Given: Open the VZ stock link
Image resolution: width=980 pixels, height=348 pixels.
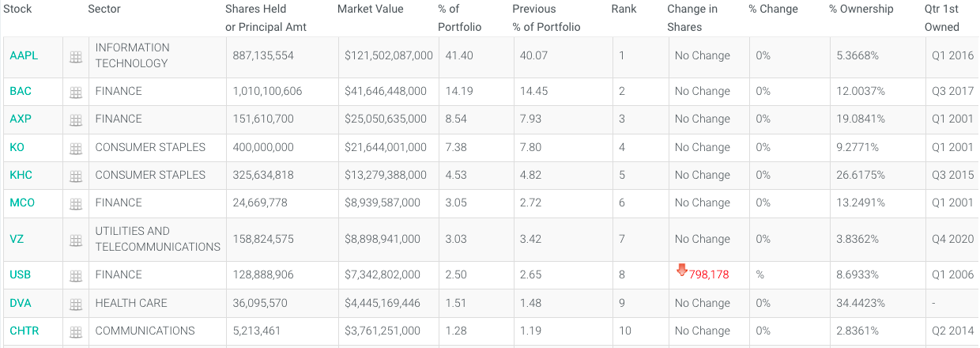Looking at the screenshot, I should click(17, 239).
